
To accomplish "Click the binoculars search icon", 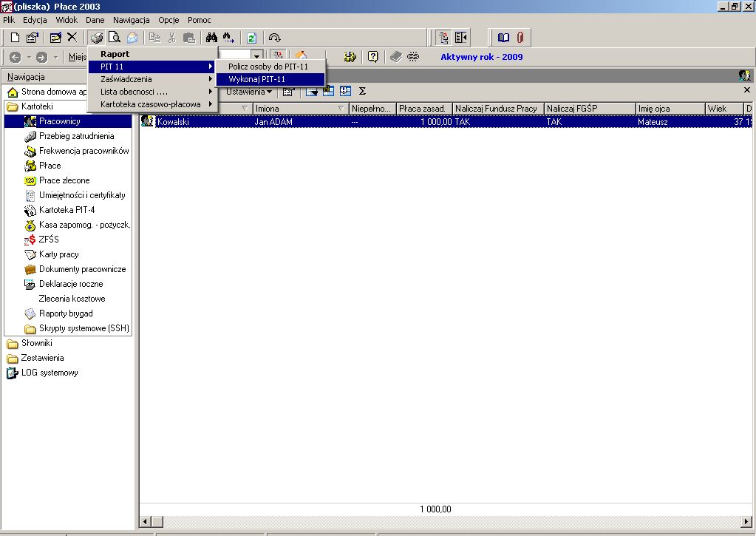I will [x=211, y=38].
